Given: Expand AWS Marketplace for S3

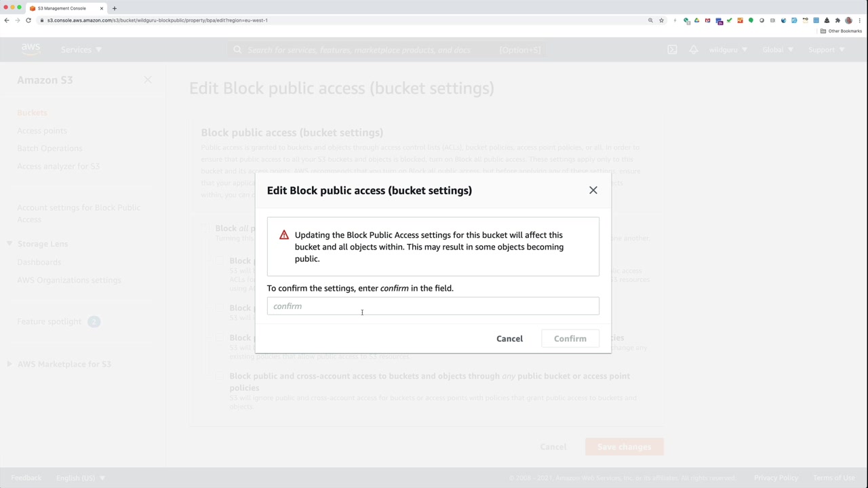Looking at the screenshot, I should [9, 364].
